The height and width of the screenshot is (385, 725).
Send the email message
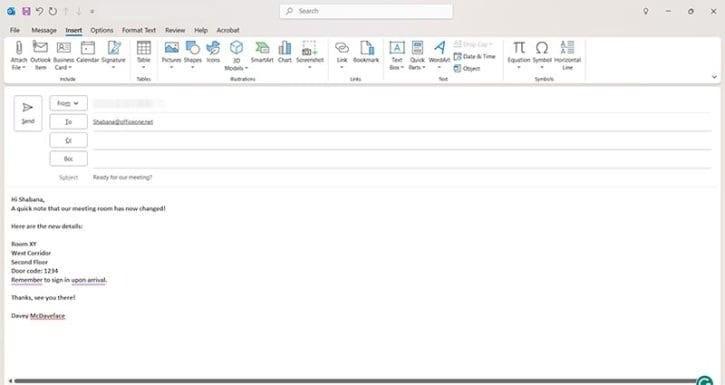pyautogui.click(x=28, y=113)
